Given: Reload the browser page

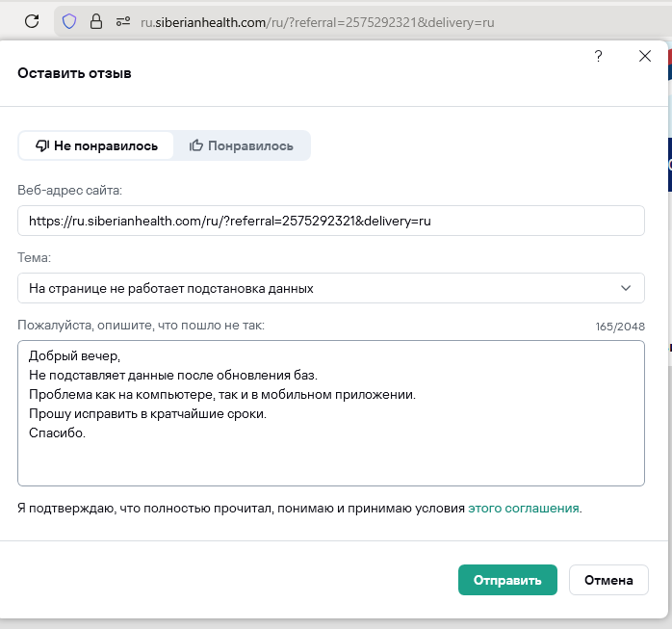Looking at the screenshot, I should [32, 20].
